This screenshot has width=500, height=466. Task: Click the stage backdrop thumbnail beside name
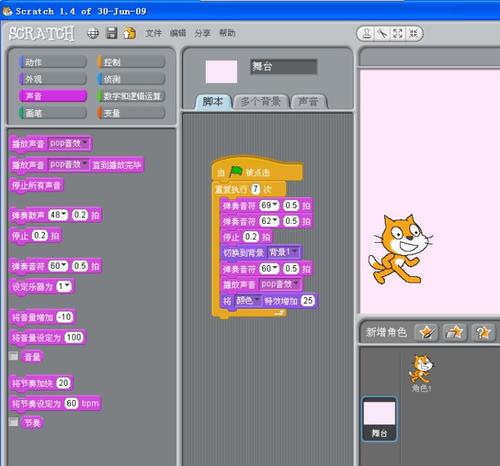[x=221, y=71]
